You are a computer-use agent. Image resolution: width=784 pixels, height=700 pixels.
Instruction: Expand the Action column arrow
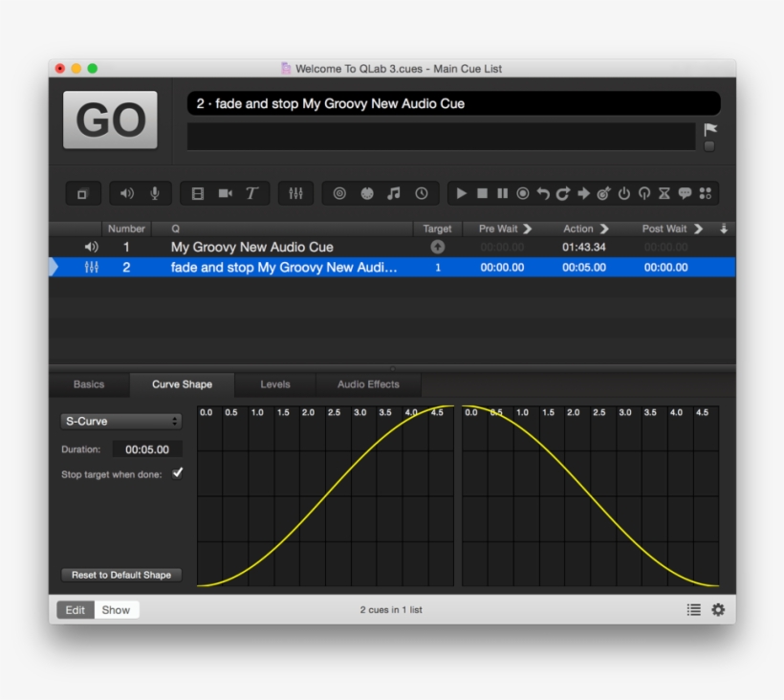coord(603,230)
